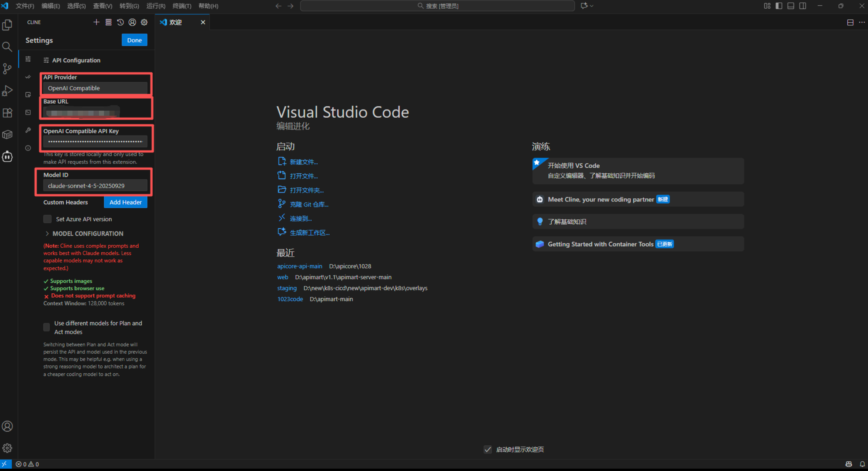Open the 终端(T) menu

182,6
